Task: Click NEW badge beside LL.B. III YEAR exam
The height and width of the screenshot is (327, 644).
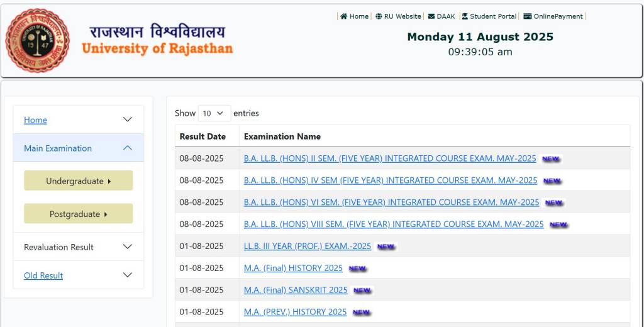Action: tap(386, 247)
